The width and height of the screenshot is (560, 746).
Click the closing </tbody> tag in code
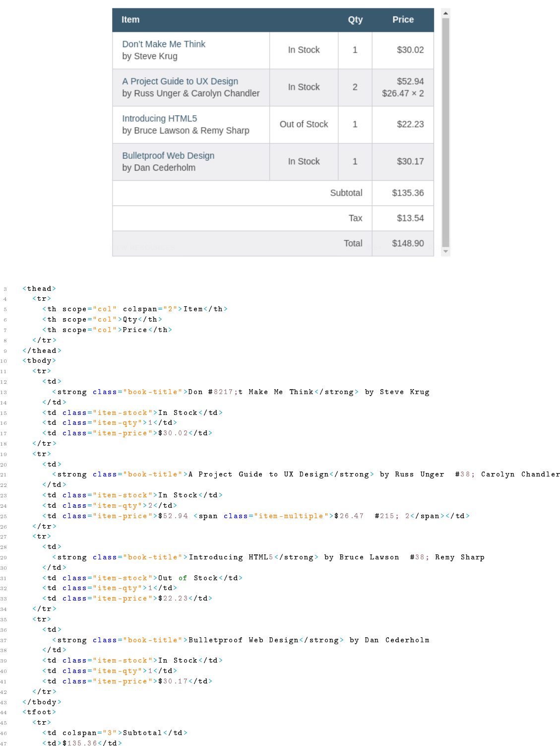[42, 702]
